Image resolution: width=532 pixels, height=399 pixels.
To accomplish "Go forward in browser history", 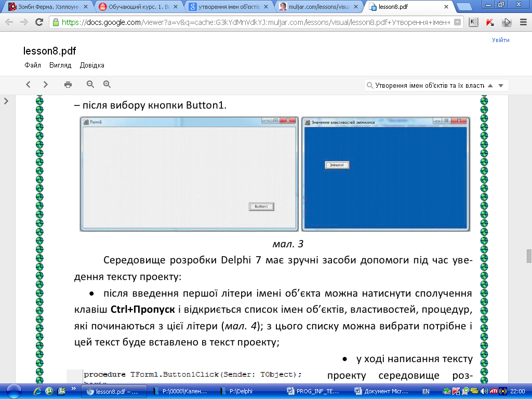I will (x=24, y=22).
